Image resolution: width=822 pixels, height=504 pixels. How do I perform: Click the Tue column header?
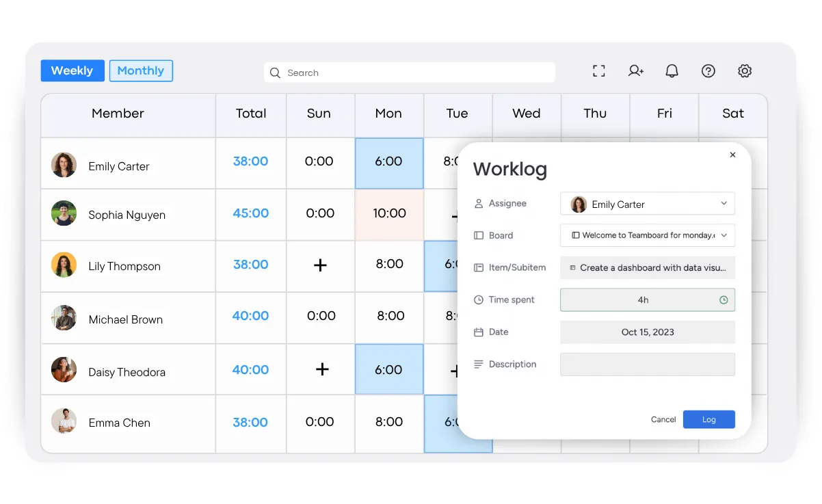click(458, 116)
